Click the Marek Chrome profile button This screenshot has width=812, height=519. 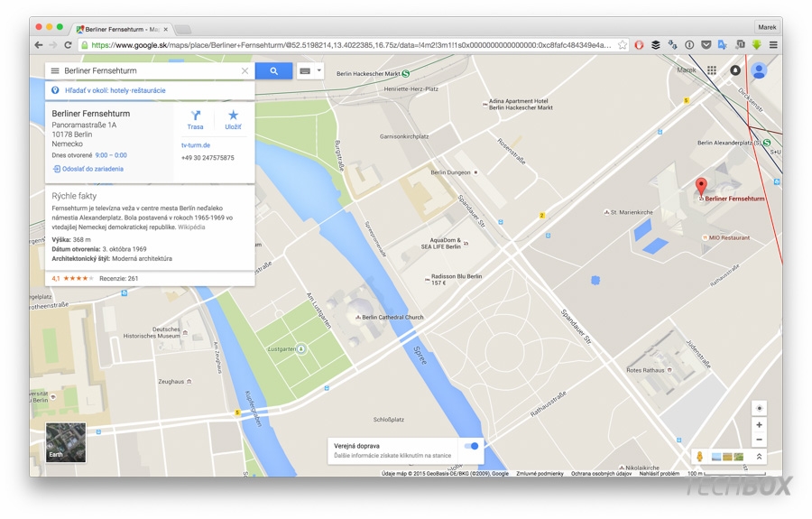pyautogui.click(x=767, y=27)
